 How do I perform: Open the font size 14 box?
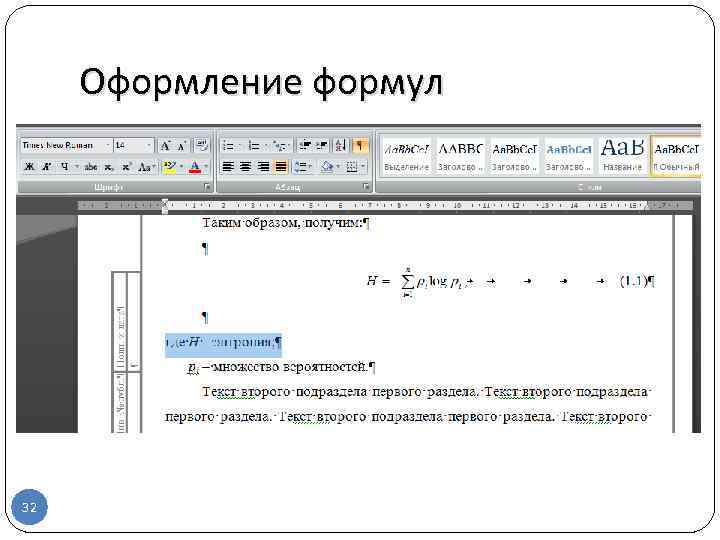[x=133, y=146]
